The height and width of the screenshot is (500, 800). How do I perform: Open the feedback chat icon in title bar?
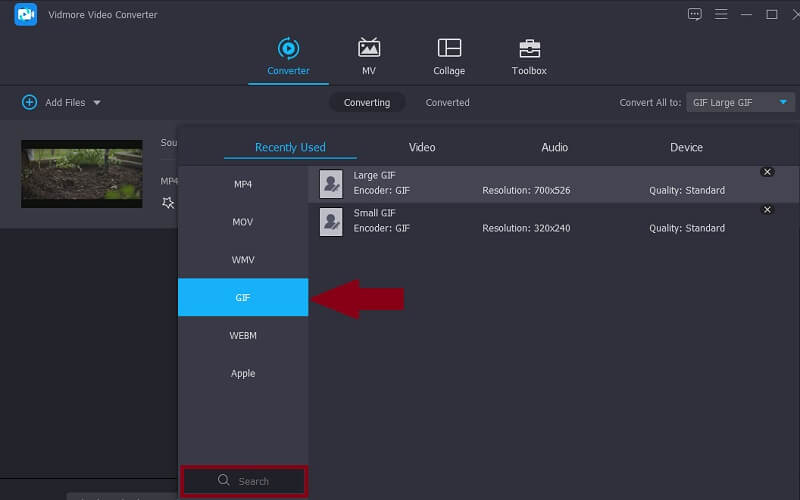[695, 14]
